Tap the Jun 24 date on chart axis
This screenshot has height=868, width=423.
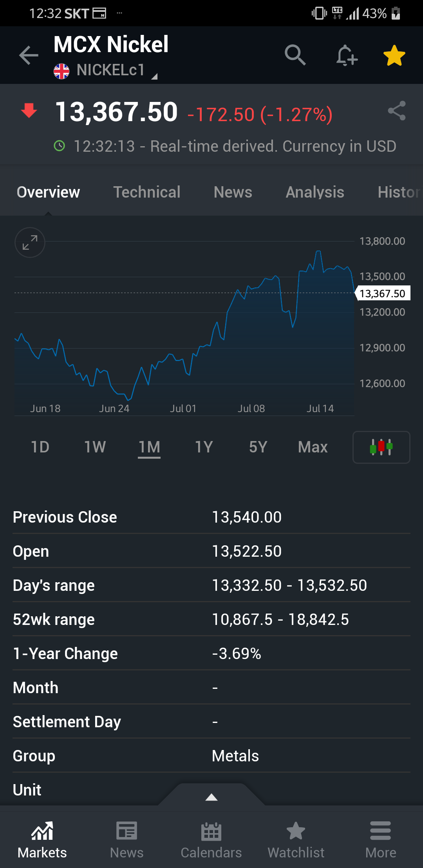[114, 409]
